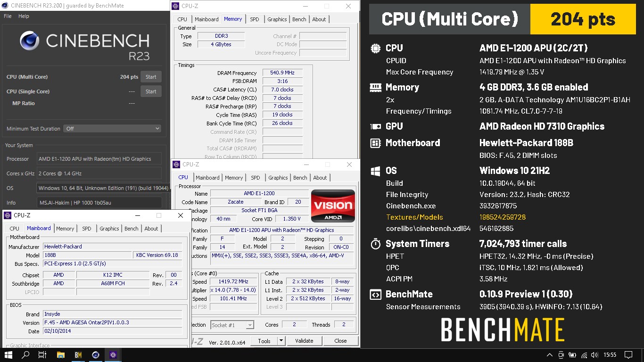The height and width of the screenshot is (362, 644).
Task: Open the Minimum Test Duration dropdown
Action: coord(113,129)
